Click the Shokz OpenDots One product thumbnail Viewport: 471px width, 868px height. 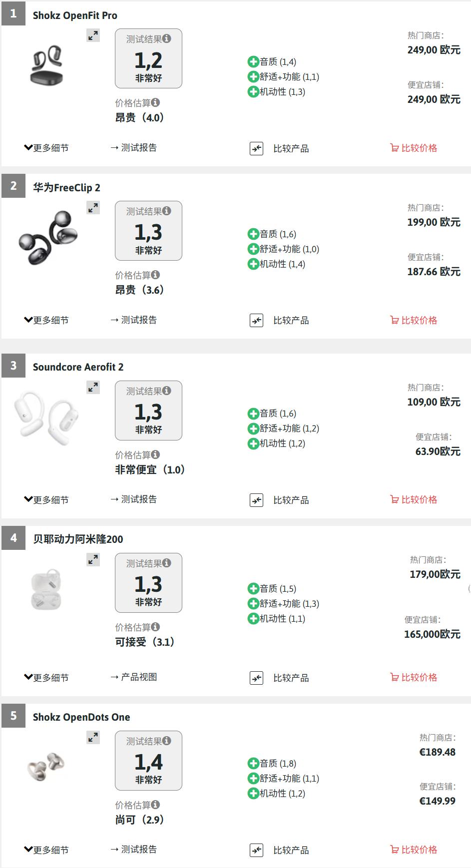pyautogui.click(x=46, y=765)
